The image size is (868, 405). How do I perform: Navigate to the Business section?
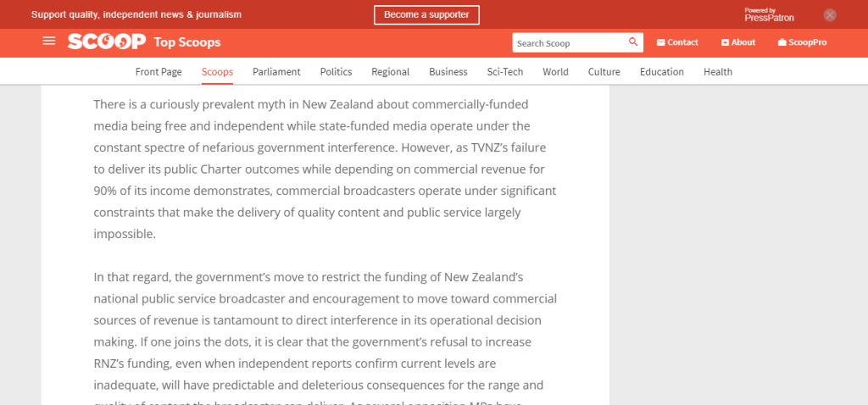tap(448, 72)
